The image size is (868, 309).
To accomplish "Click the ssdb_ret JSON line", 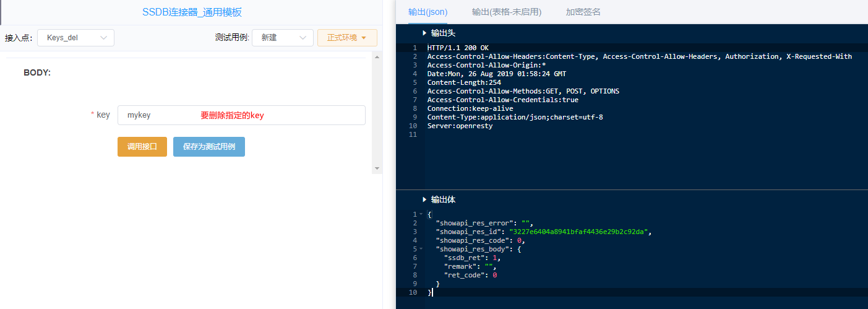I will point(473,258).
